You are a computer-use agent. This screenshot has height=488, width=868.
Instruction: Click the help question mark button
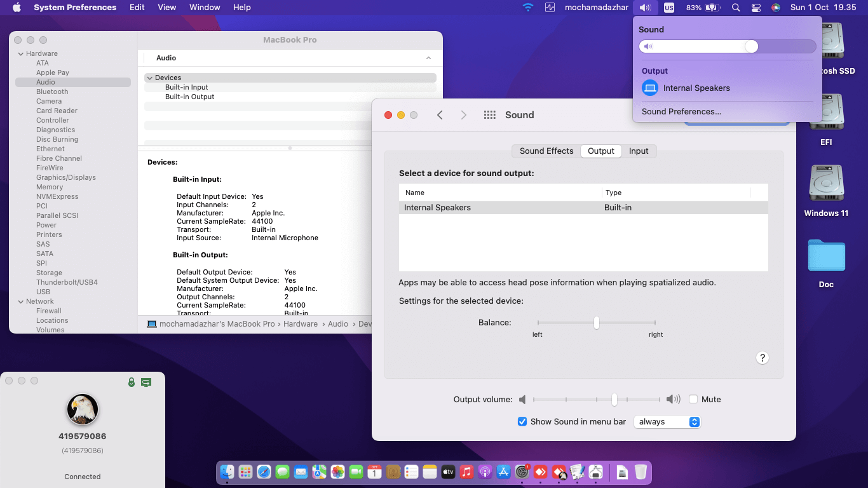point(763,358)
